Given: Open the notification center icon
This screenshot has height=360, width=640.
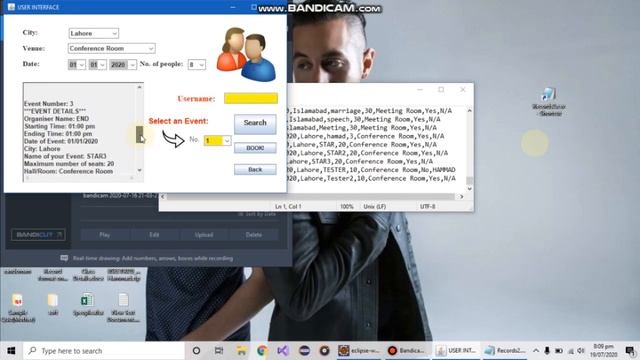Looking at the screenshot, I should 630,351.
